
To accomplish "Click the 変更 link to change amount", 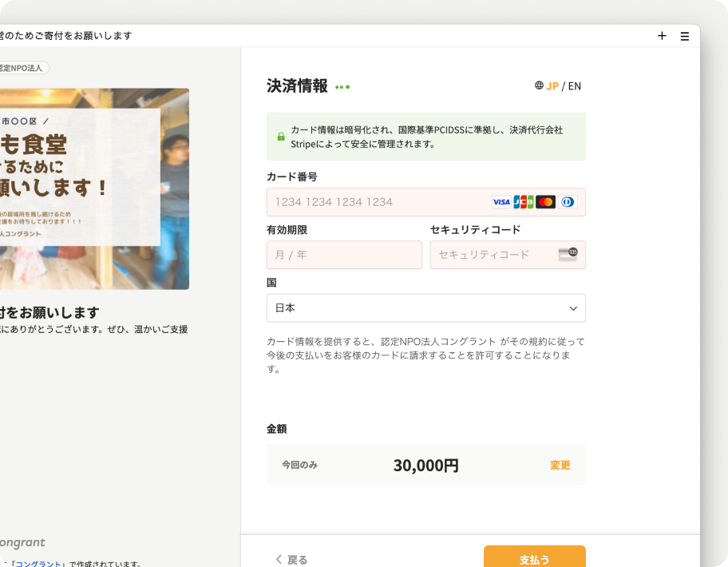I will coord(560,465).
